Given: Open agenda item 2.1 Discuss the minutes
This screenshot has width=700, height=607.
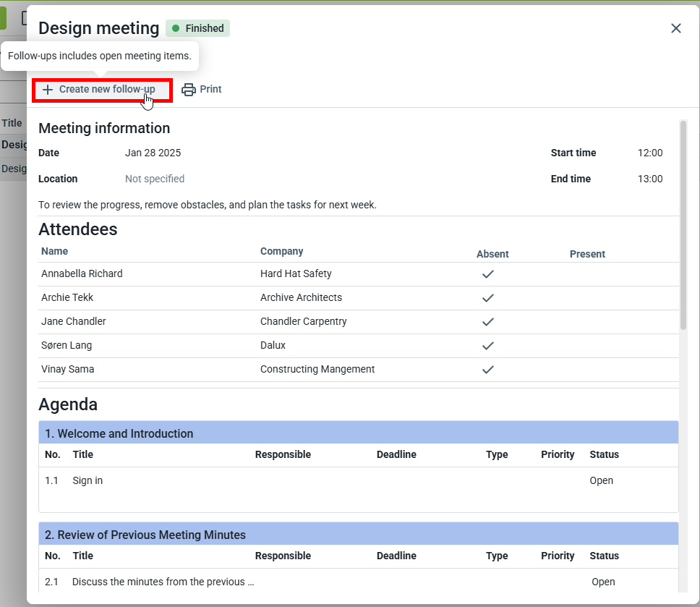Looking at the screenshot, I should (163, 582).
